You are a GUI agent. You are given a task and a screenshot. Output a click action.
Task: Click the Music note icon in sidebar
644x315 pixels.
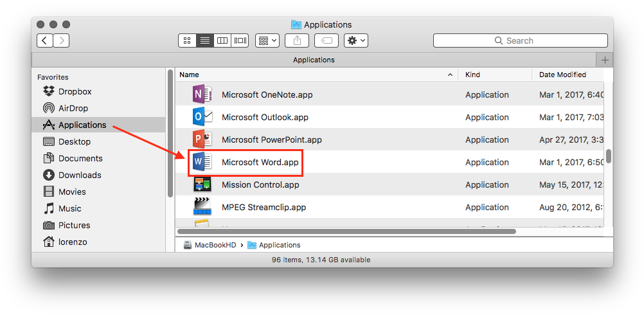[x=48, y=208]
